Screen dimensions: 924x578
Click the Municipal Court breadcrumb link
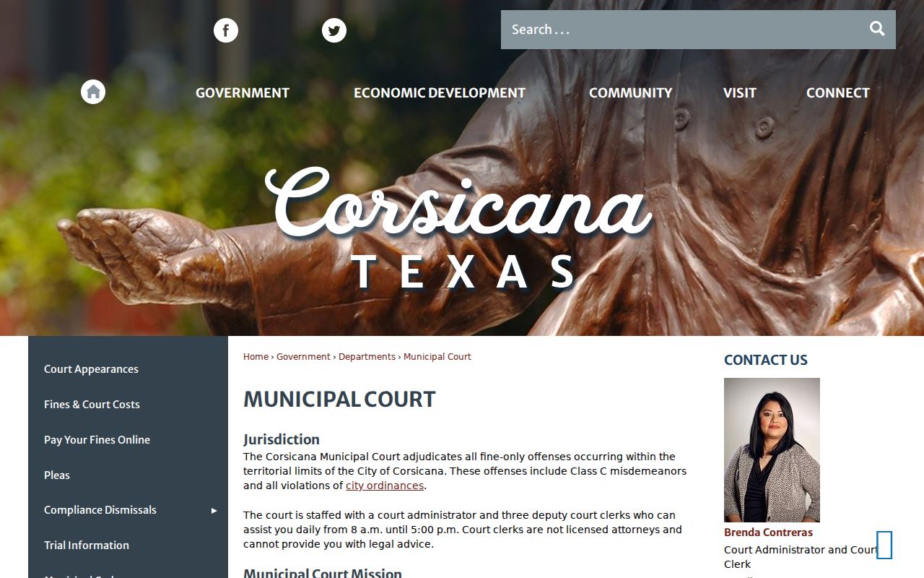[437, 357]
